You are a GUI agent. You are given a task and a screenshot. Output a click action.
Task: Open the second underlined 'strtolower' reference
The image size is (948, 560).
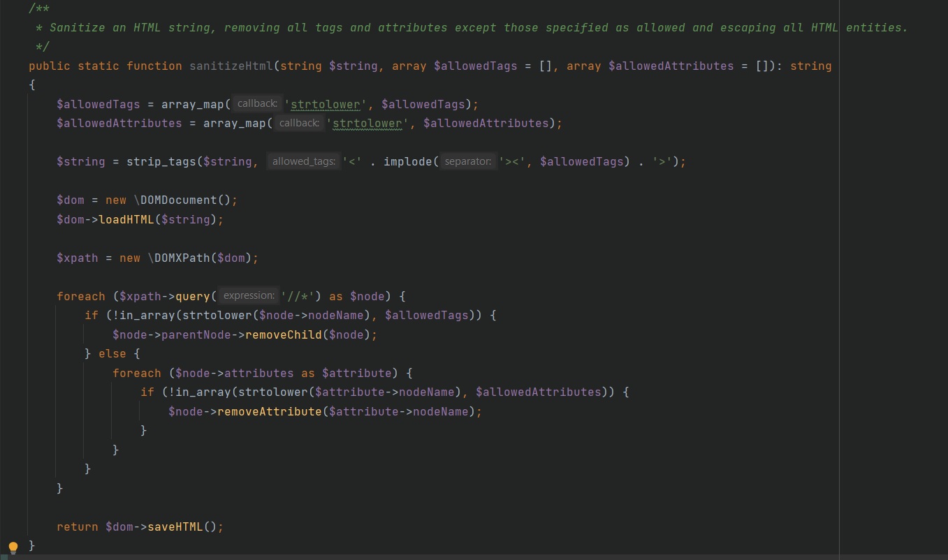click(367, 123)
